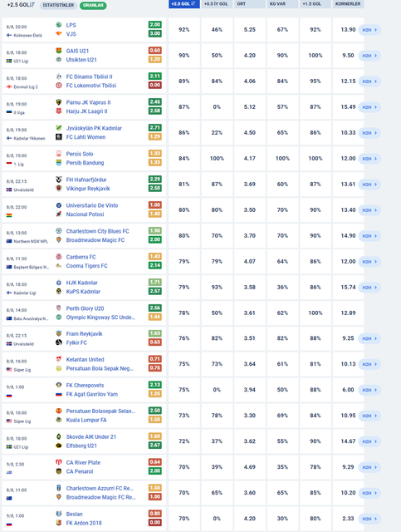This screenshot has width=401, height=532.
Task: Click the KG VAR column header
Action: point(282,3)
